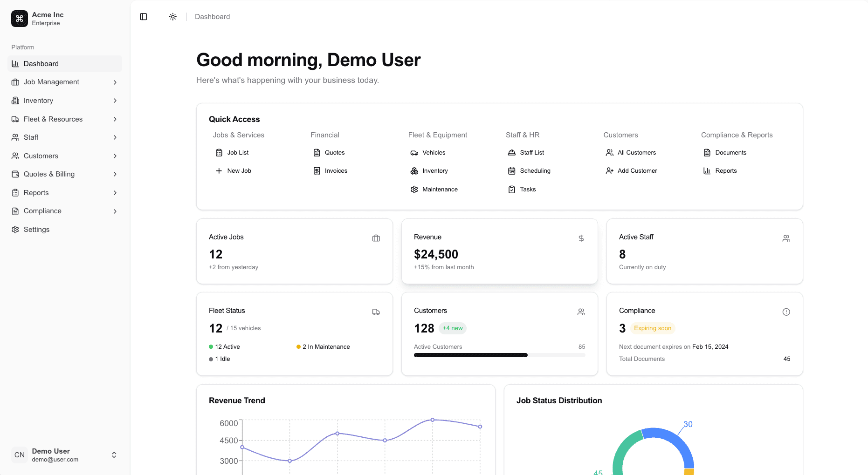The image size is (868, 475).
Task: Click the All Customers people icon
Action: [610, 153]
